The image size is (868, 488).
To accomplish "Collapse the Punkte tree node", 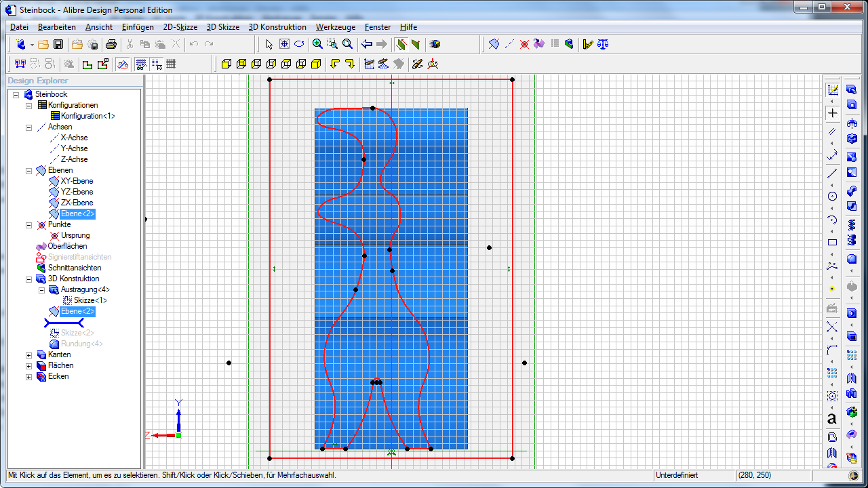I will [28, 224].
